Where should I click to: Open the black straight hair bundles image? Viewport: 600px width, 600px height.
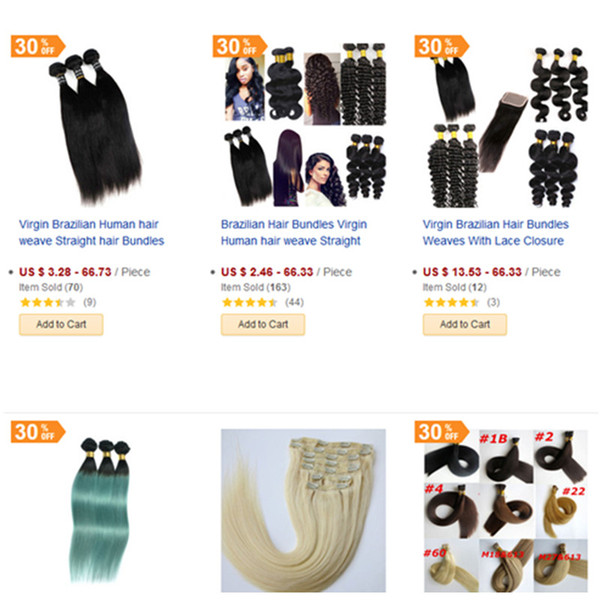click(x=96, y=126)
